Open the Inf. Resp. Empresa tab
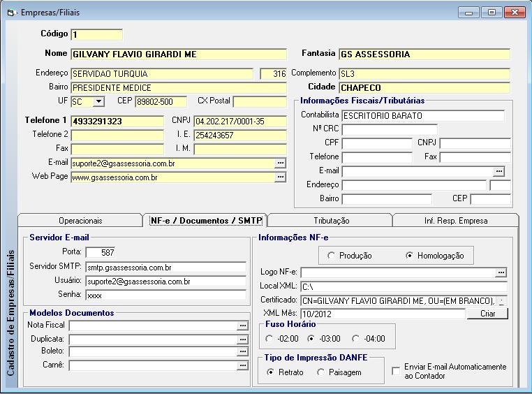This screenshot has width=532, height=394. point(456,221)
